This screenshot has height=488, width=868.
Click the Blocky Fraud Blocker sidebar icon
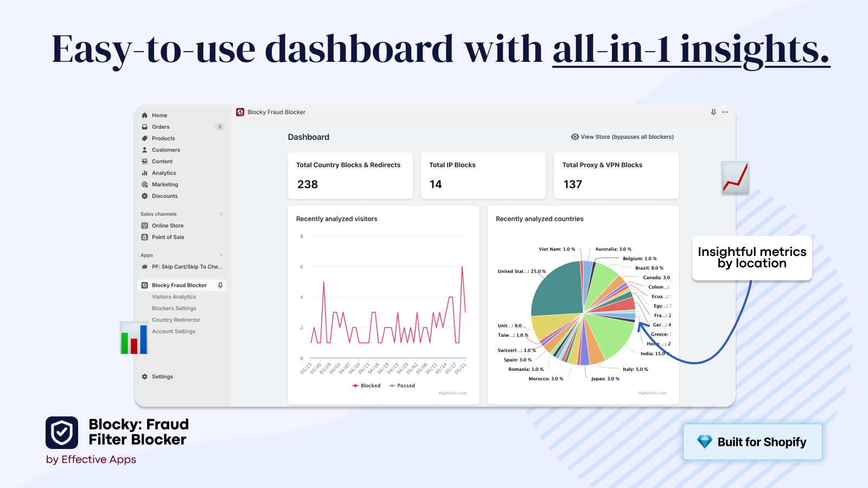coord(145,285)
